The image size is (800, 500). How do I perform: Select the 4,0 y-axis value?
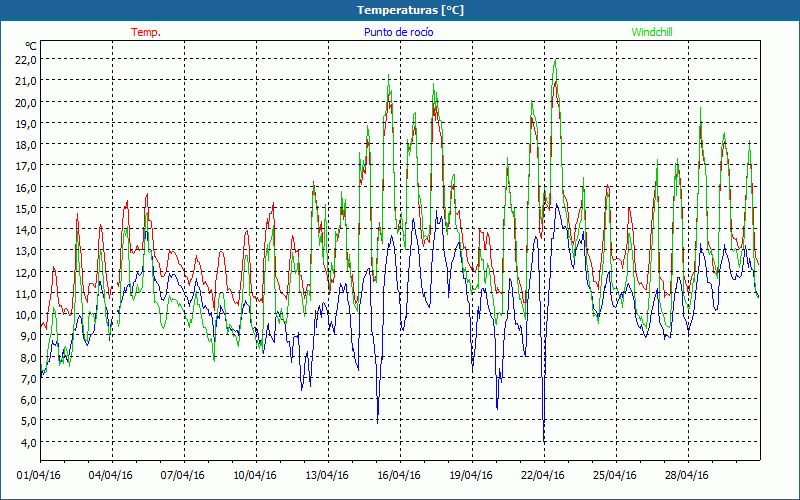[29, 442]
